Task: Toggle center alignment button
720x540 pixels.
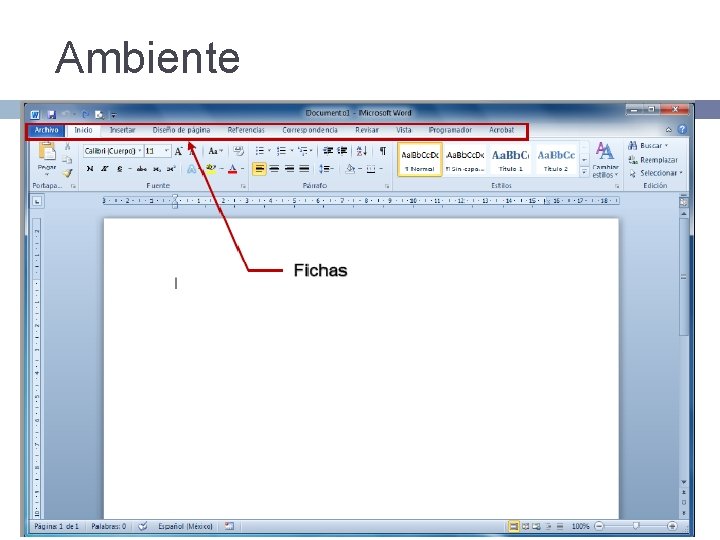Action: pos(275,169)
